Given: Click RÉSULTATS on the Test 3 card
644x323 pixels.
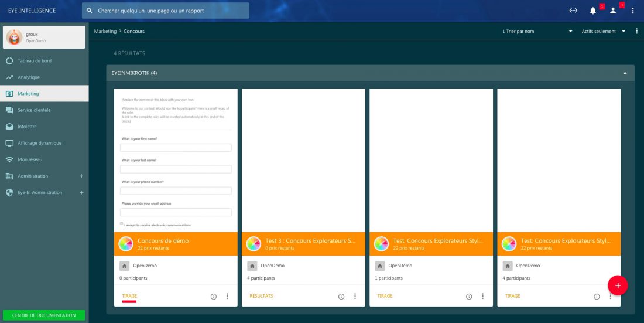Looking at the screenshot, I should click(261, 296).
